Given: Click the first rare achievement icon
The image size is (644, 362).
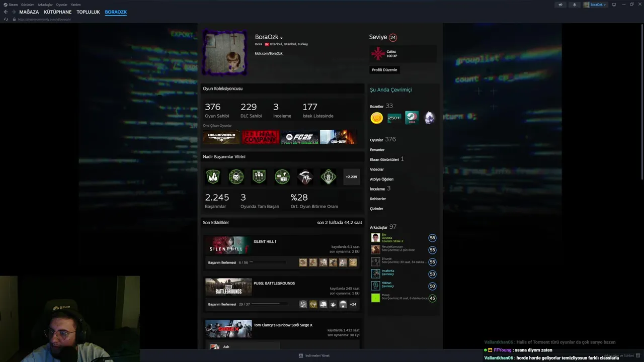Looking at the screenshot, I should pyautogui.click(x=213, y=176).
